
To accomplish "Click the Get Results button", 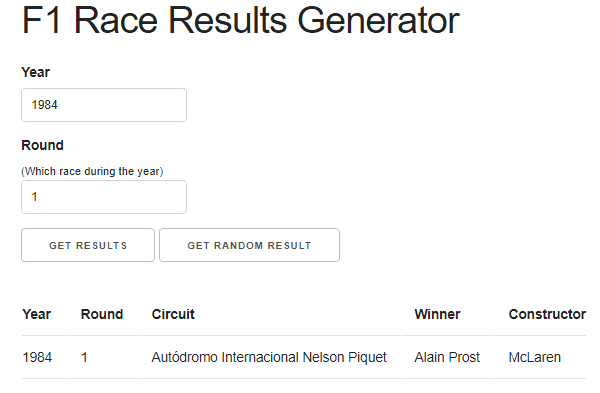I will pos(88,245).
